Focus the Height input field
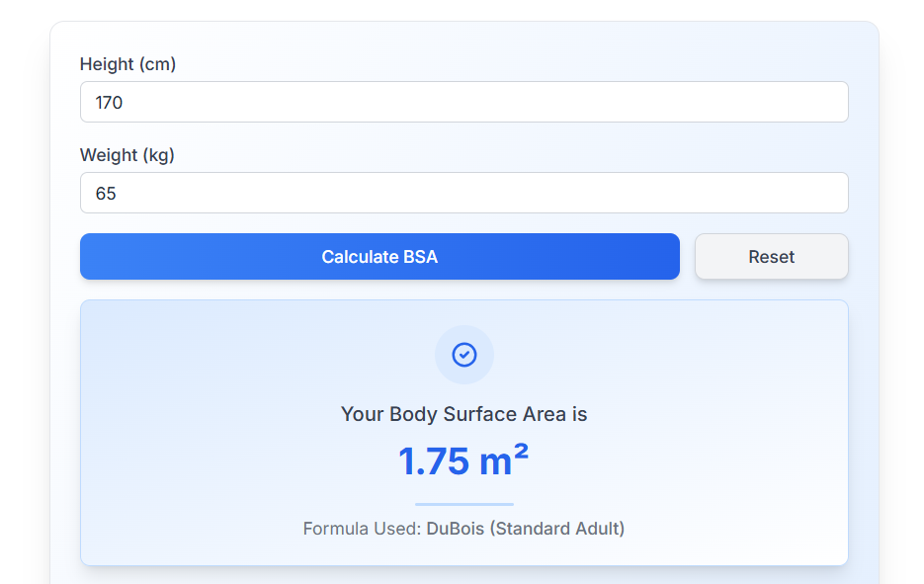The image size is (924, 584). click(x=463, y=102)
